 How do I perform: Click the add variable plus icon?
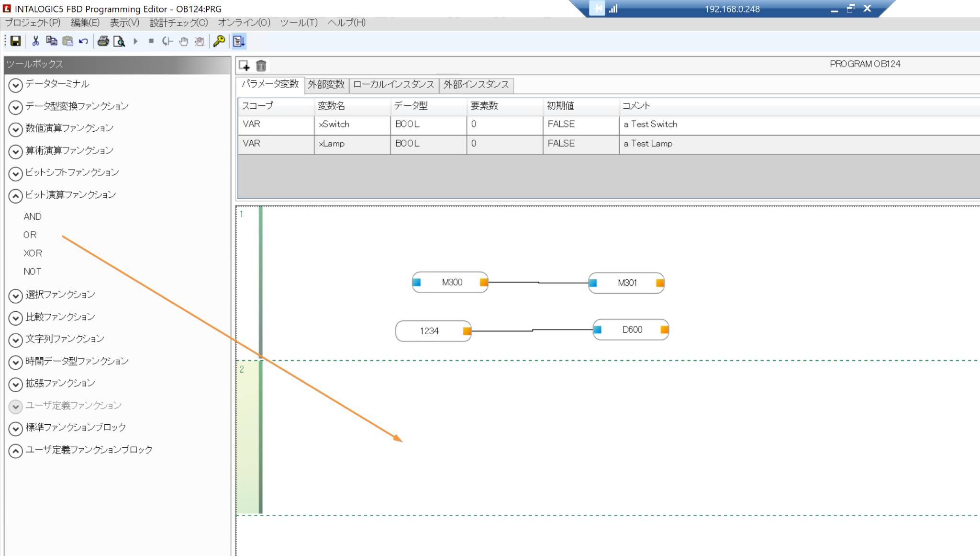245,66
